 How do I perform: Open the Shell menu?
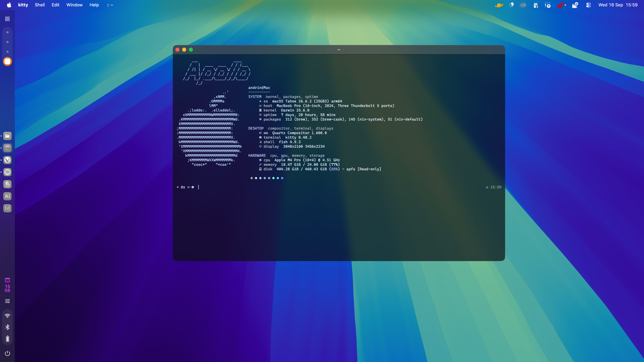point(40,5)
